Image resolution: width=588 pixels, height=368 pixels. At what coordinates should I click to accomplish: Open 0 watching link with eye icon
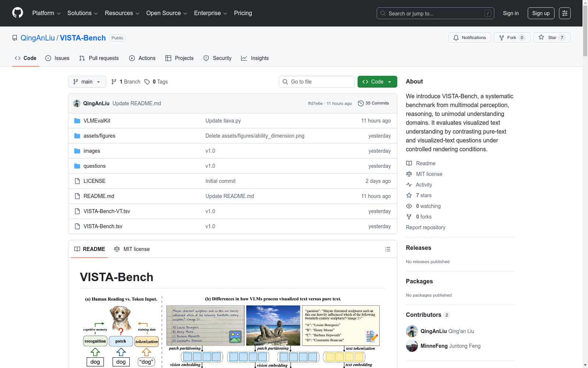tap(423, 206)
